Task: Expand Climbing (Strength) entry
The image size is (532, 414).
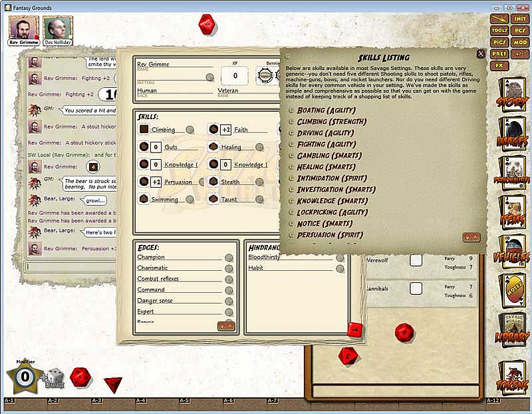Action: tap(291, 122)
